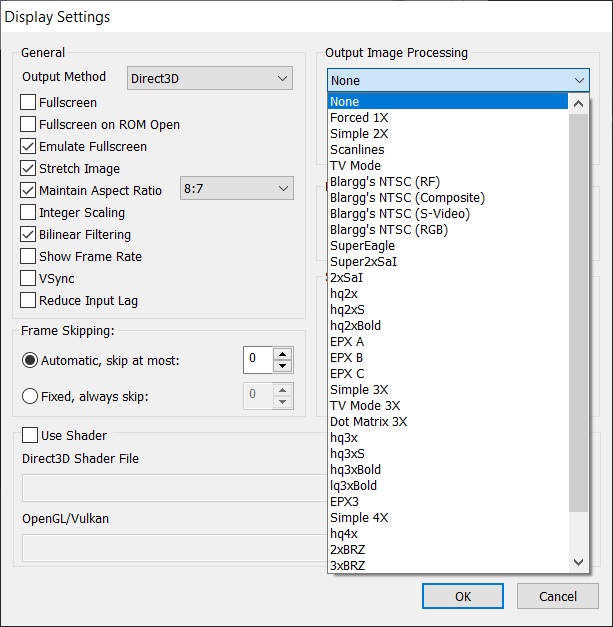Choose Forced 1X filter
Image resolution: width=613 pixels, height=627 pixels.
pos(448,118)
